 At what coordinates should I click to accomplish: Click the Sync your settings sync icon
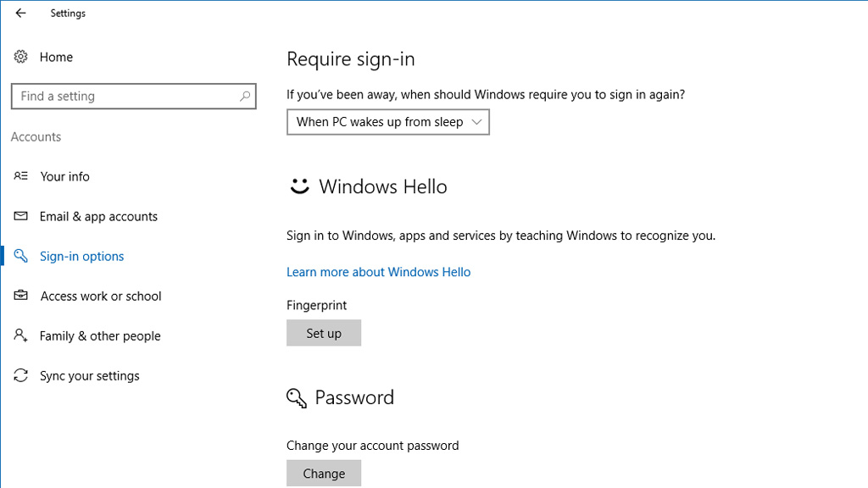pyautogui.click(x=20, y=375)
